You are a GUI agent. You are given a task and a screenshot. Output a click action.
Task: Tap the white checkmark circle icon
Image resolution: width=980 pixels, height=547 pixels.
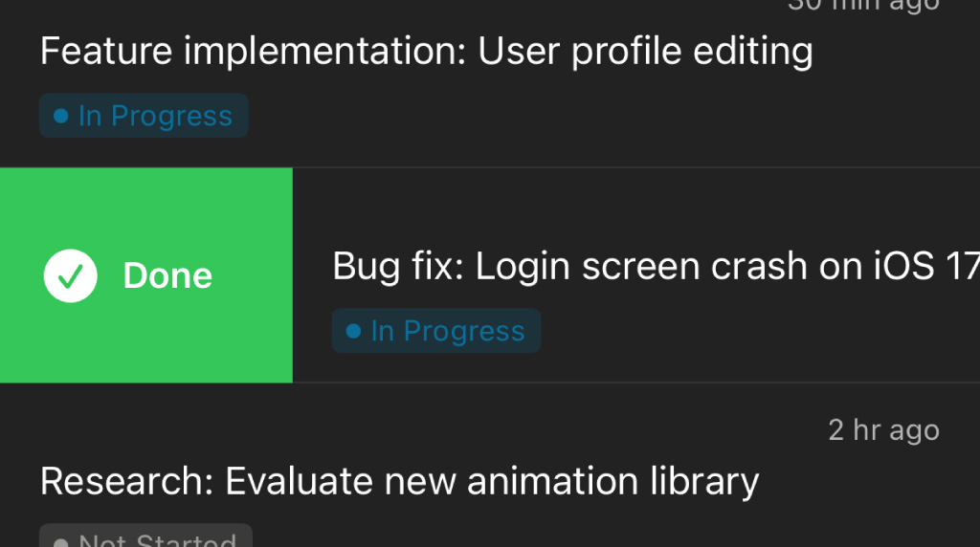[71, 275]
